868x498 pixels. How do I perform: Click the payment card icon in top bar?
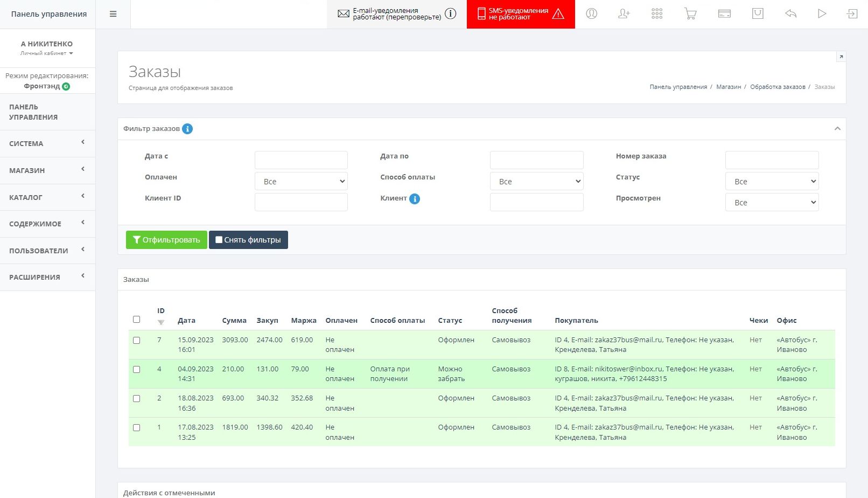pos(724,14)
